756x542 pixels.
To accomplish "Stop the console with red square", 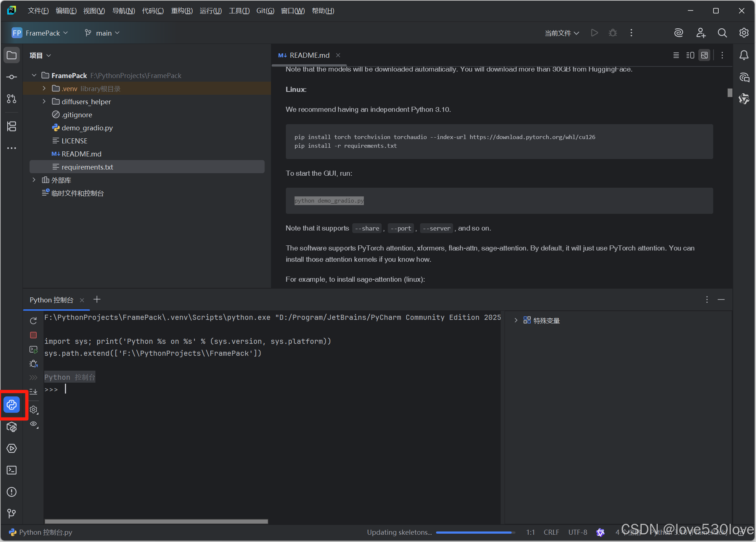I will [x=33, y=335].
